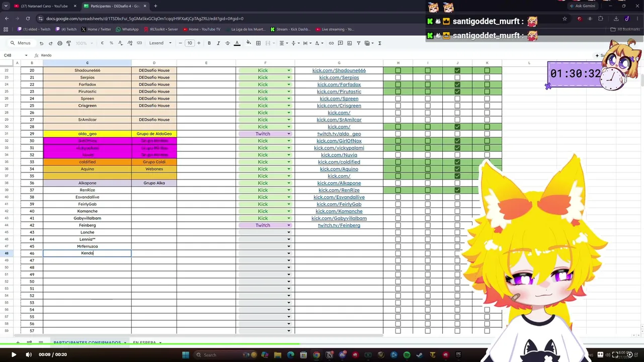Image resolution: width=644 pixels, height=362 pixels.
Task: Reload the browser page
Action: pyautogui.click(x=28, y=19)
